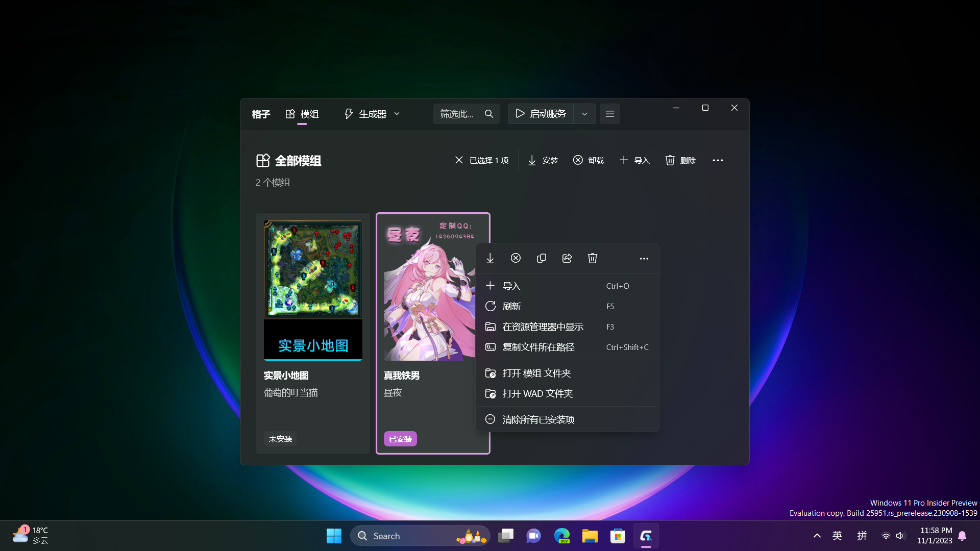Click copy icon in context menu toolbar
This screenshot has width=980, height=551.
[x=542, y=258]
